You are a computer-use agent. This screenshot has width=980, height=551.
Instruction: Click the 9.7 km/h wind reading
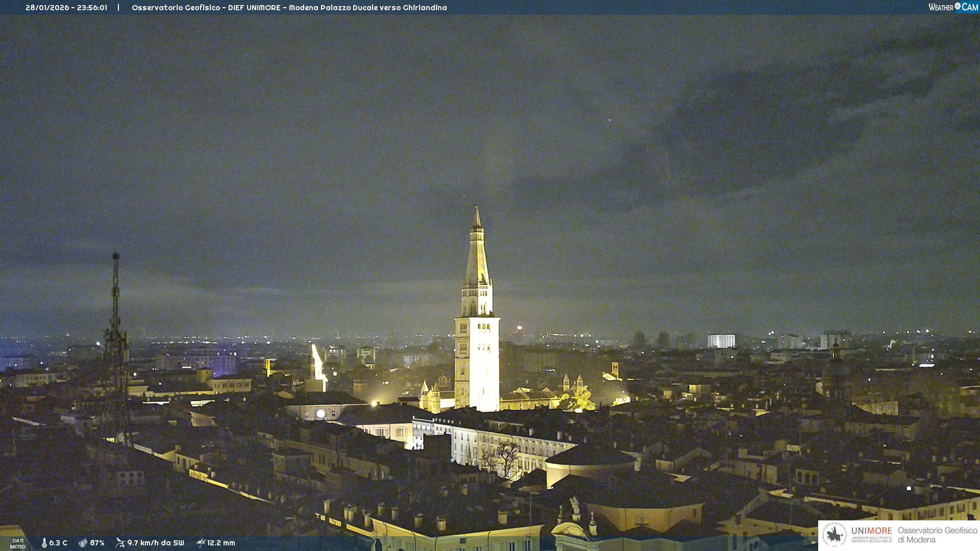click(155, 543)
